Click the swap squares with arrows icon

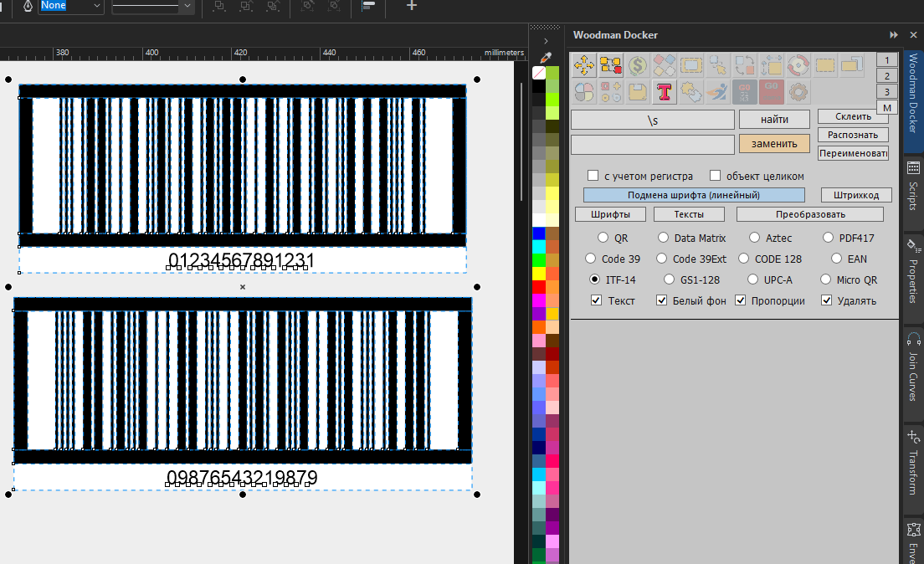745,65
